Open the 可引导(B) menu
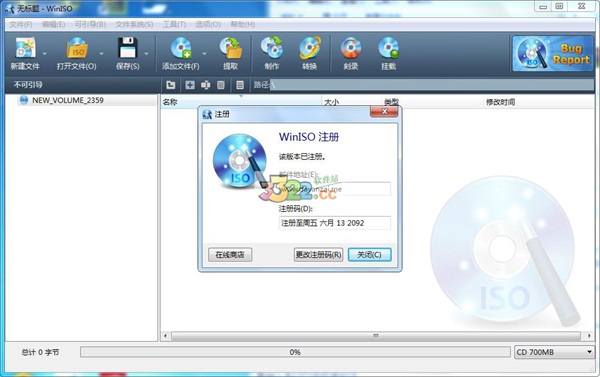 click(90, 24)
